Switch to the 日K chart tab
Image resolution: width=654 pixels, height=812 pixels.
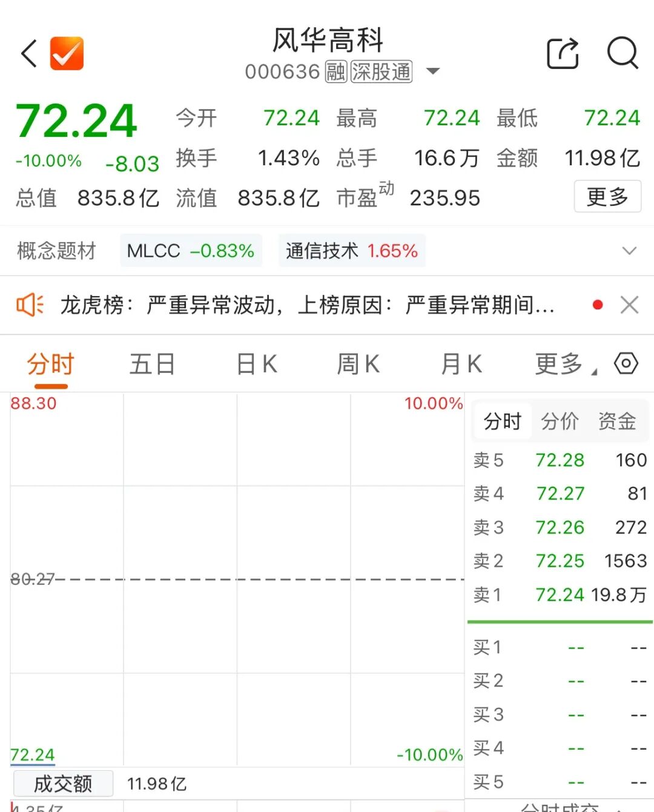(x=257, y=365)
